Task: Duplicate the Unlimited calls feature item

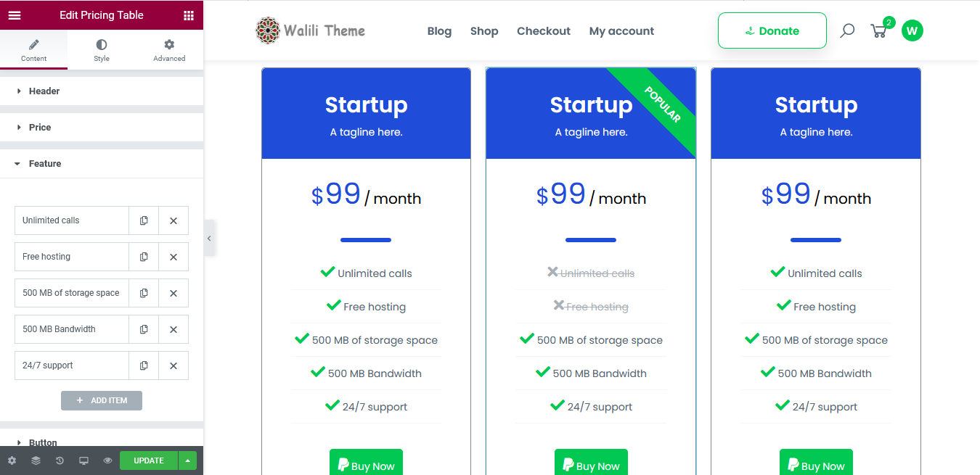Action: (x=144, y=220)
